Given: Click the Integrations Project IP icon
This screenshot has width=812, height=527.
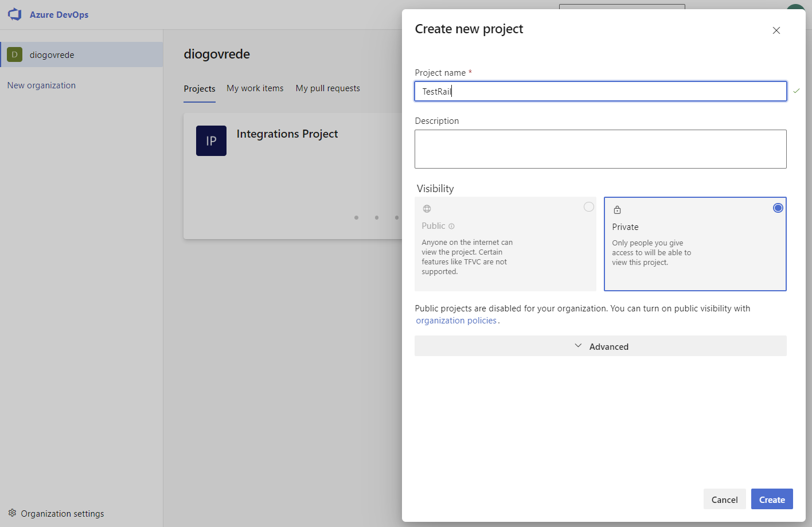Looking at the screenshot, I should coord(211,141).
